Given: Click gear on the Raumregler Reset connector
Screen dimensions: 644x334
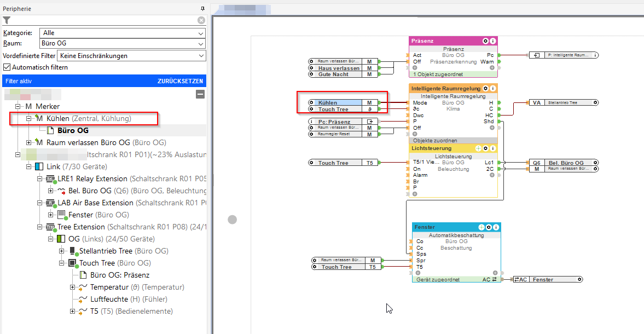Looking at the screenshot, I should 312,134.
